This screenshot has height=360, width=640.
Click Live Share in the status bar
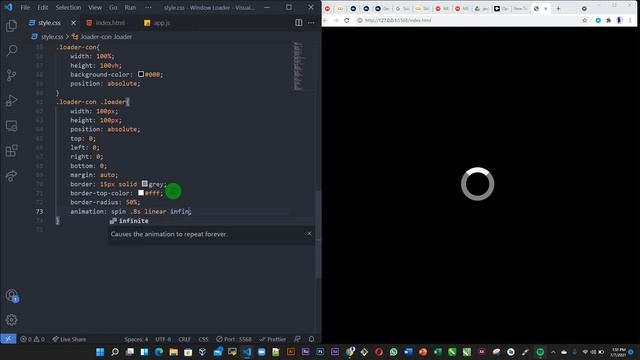[69, 339]
